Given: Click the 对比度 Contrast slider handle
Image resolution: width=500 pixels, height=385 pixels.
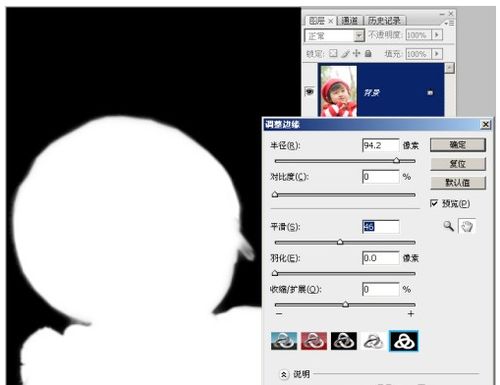Looking at the screenshot, I should click(x=275, y=194).
